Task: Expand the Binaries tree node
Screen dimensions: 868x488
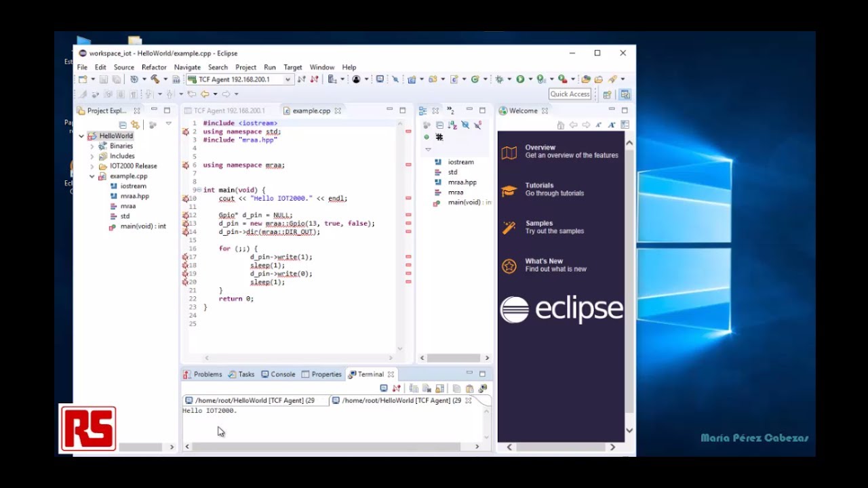Action: pyautogui.click(x=92, y=146)
